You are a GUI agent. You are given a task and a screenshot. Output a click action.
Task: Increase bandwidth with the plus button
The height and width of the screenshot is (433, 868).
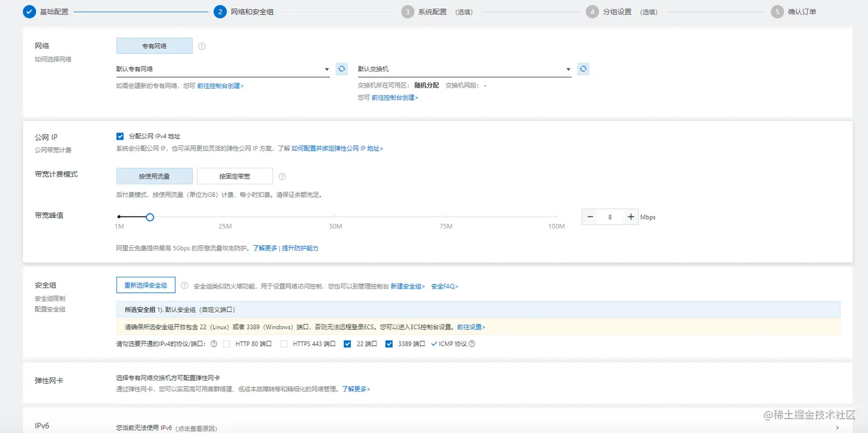tap(631, 216)
